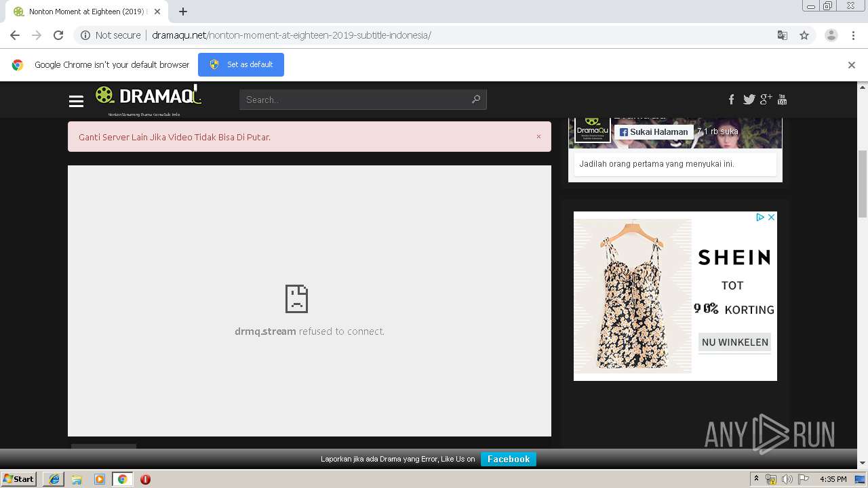Open the volume tray icon
The image size is (868, 488).
[x=787, y=479]
